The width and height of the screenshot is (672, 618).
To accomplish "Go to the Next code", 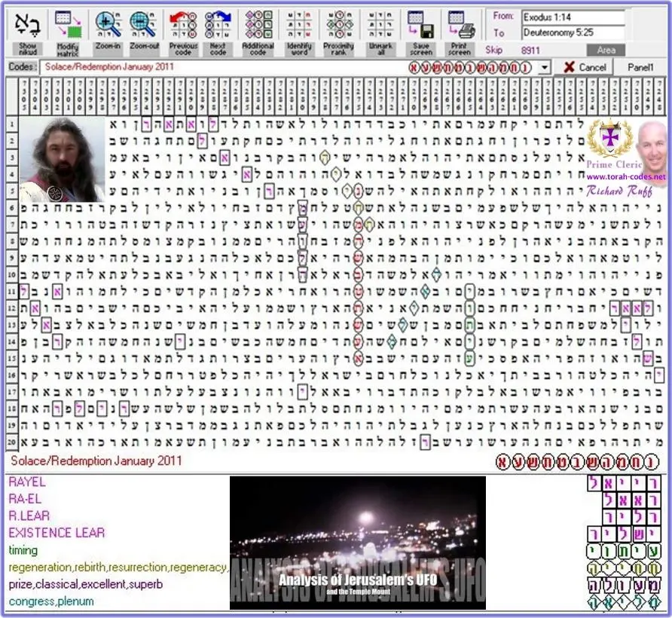I will coord(218,24).
